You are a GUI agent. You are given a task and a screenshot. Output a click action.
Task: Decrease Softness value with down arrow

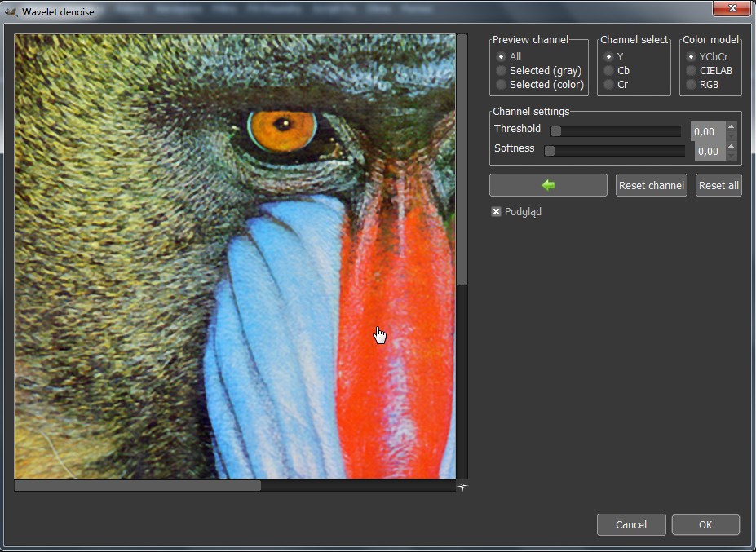tap(732, 156)
